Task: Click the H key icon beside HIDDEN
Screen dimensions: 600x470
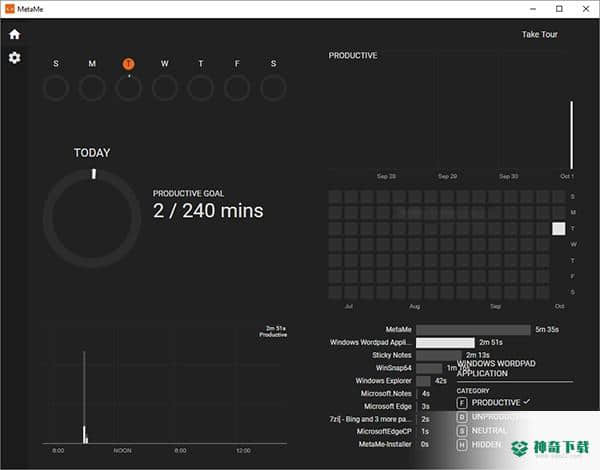Action: [462, 445]
